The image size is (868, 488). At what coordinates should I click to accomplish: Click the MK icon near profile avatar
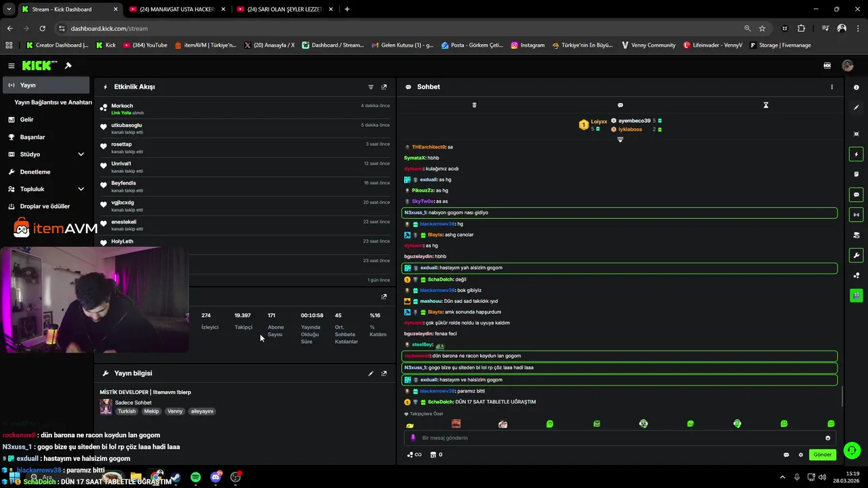tap(827, 66)
